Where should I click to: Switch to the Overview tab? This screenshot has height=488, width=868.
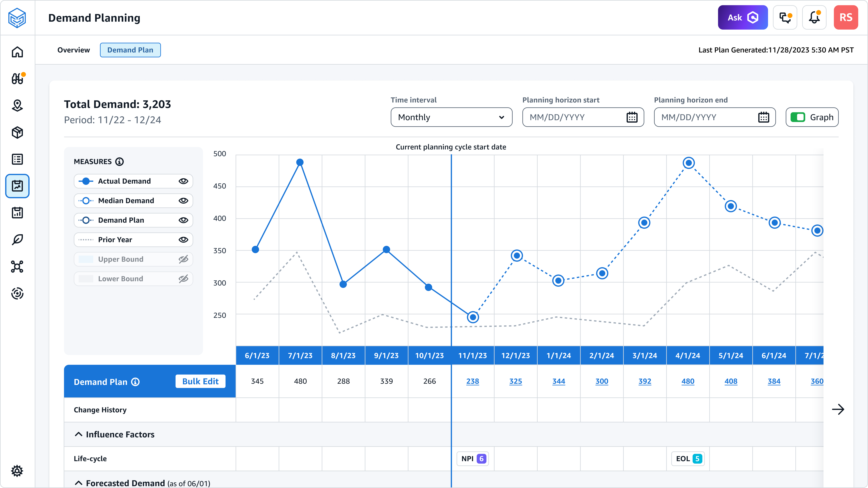click(73, 50)
